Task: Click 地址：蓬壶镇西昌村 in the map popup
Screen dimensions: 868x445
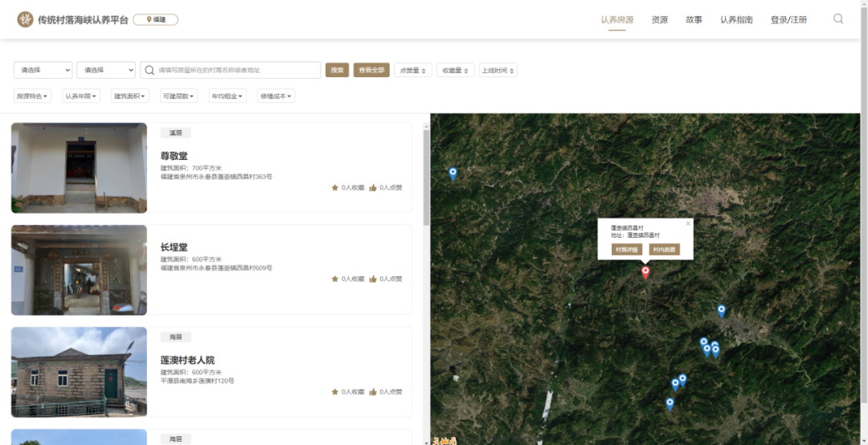Action: click(x=636, y=235)
